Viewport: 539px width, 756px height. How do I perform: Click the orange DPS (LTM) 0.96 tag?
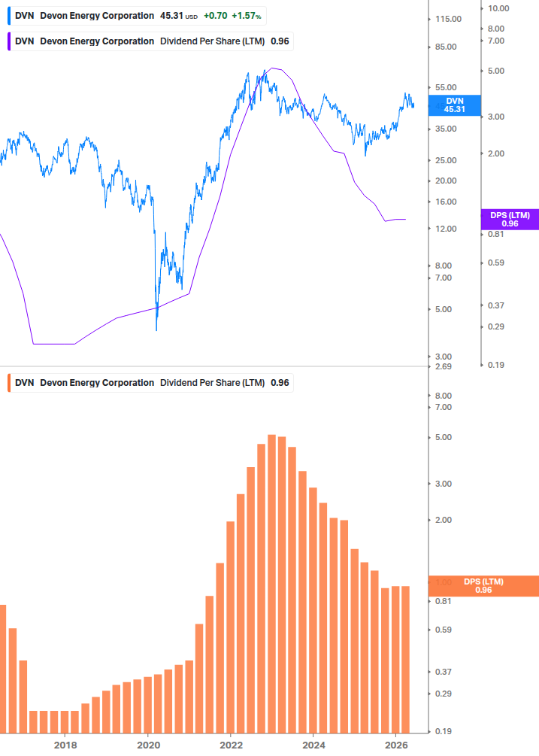click(x=483, y=586)
